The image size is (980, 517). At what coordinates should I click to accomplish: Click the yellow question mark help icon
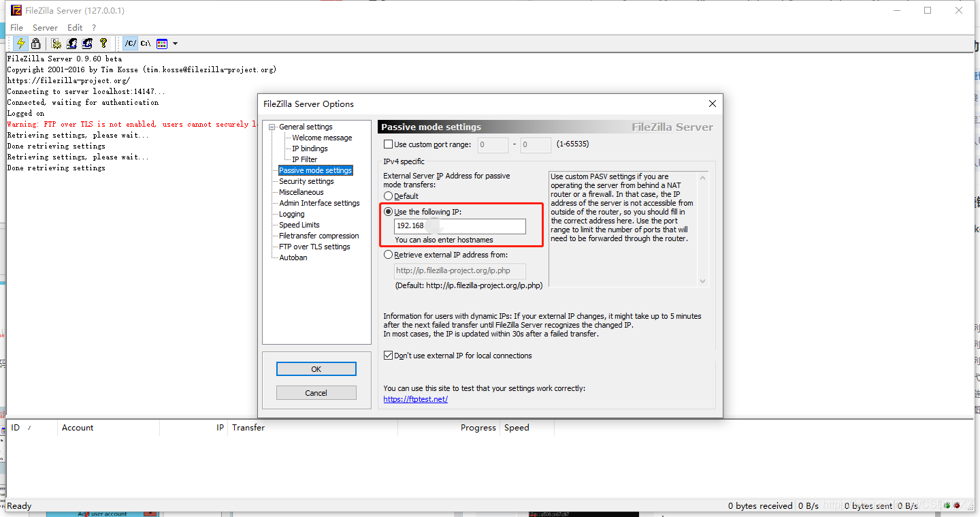(x=103, y=44)
